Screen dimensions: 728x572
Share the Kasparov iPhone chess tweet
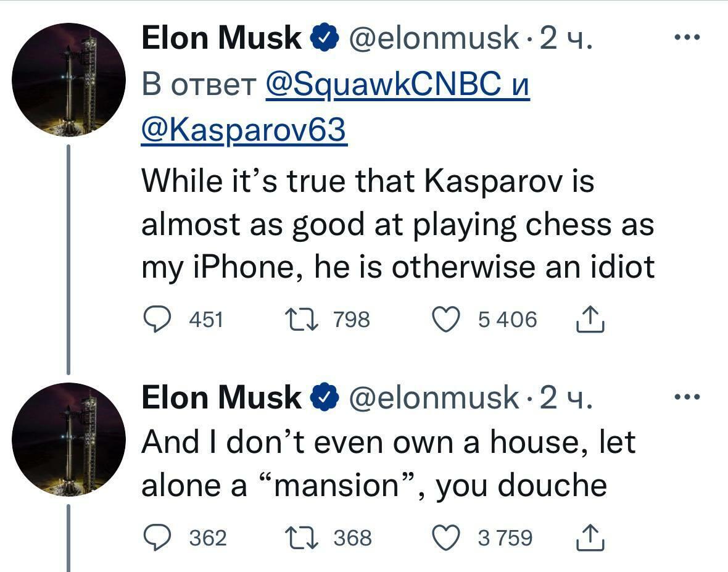[590, 319]
